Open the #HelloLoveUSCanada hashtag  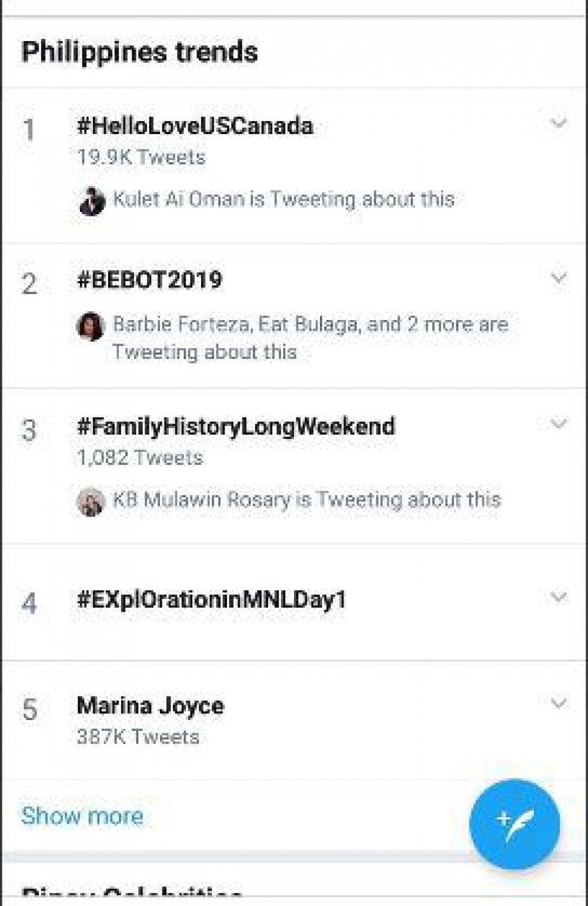tap(195, 126)
